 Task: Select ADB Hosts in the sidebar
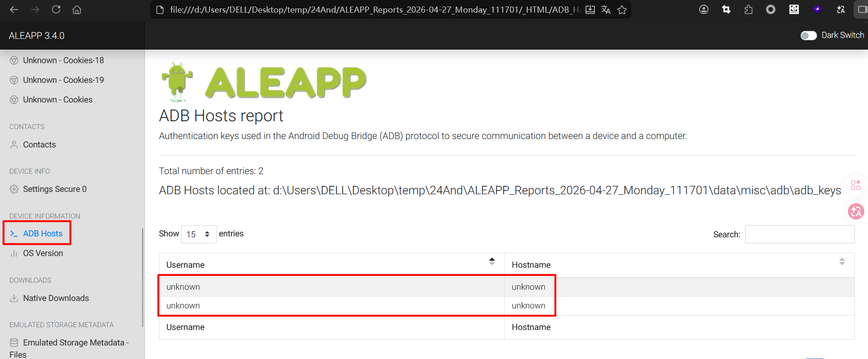pyautogui.click(x=43, y=234)
